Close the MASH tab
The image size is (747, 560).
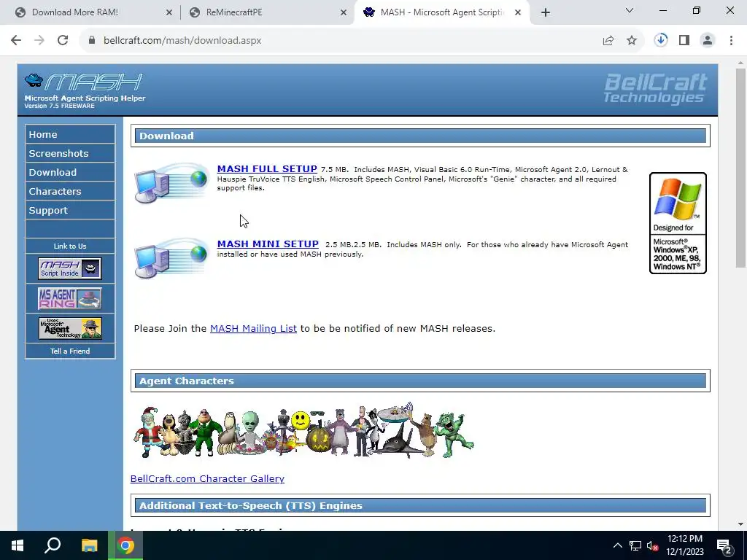point(518,13)
